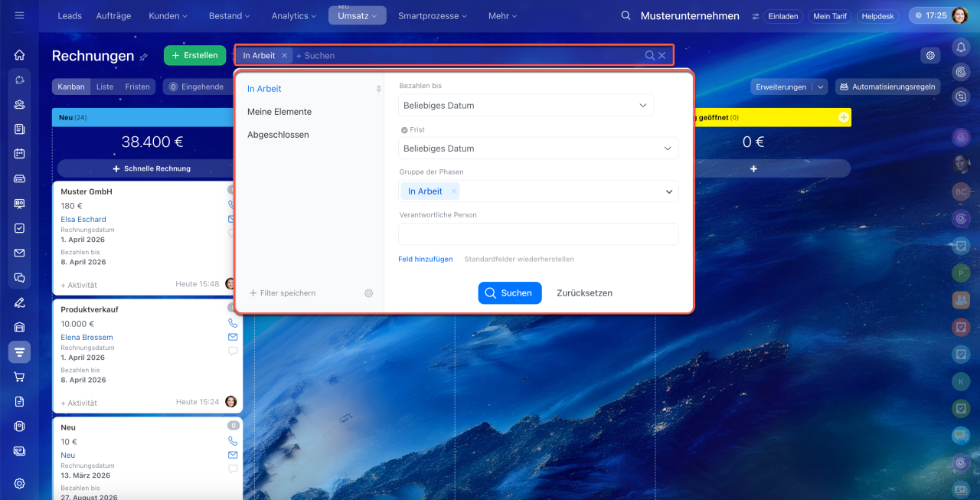
Task: Expand the Kunden menu
Action: pos(168,15)
